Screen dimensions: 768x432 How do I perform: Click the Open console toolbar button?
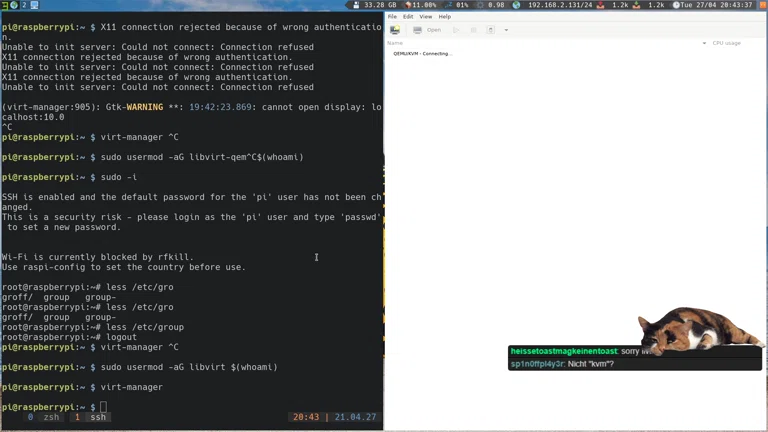pos(427,30)
